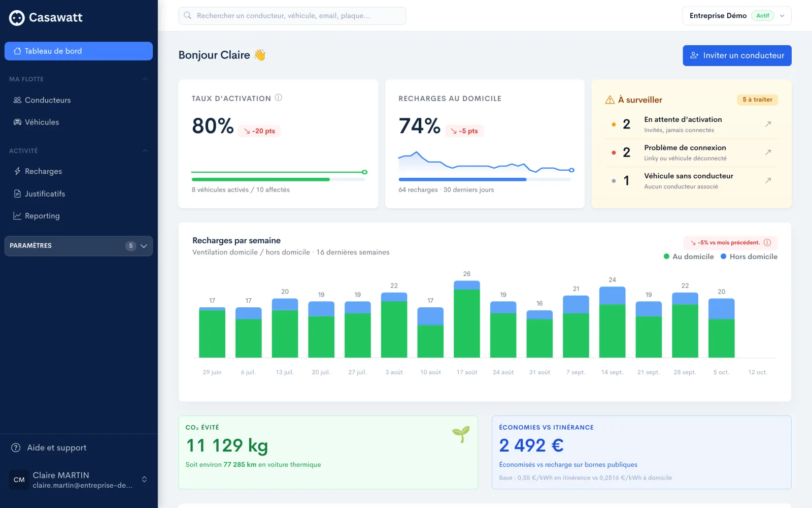This screenshot has height=508, width=812.
Task: Open the Tableau de bord page
Action: pos(79,51)
